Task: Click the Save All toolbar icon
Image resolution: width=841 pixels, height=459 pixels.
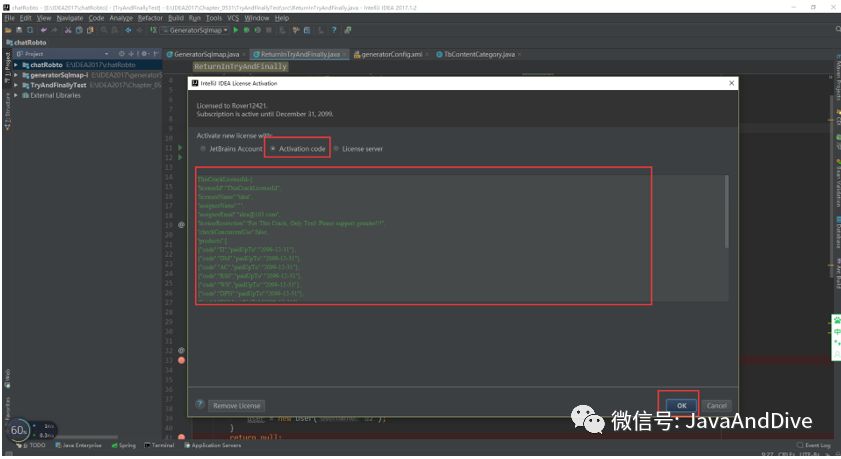Action: (x=19, y=30)
